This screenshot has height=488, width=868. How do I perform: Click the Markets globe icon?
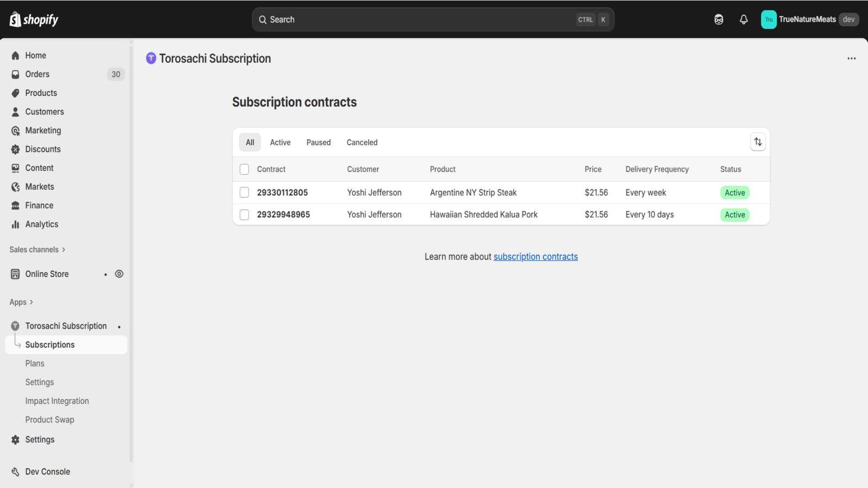coord(15,187)
